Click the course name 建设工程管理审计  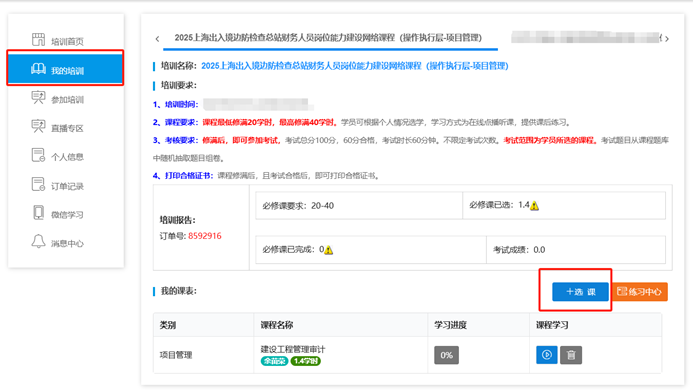pos(293,349)
